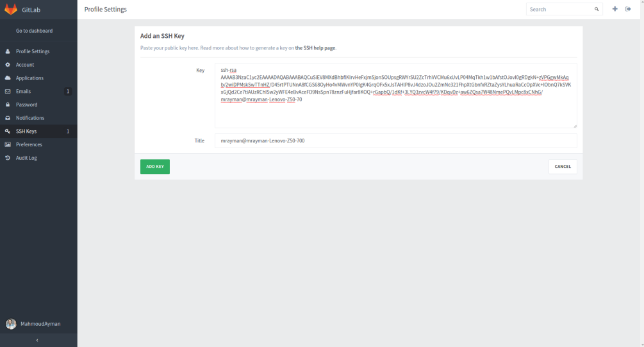Click the Account gear icon
This screenshot has height=347, width=644.
(8, 65)
